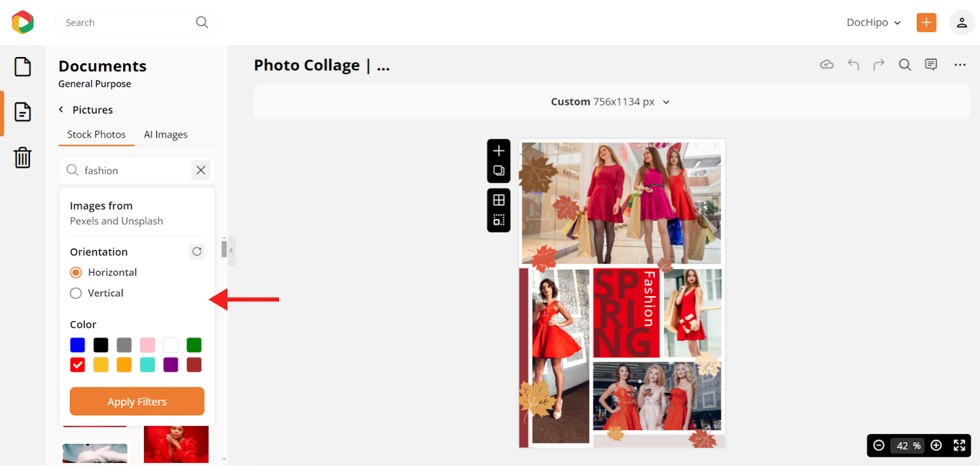Click the Fashion vertical text on canvas
The image size is (980, 466).
point(649,299)
